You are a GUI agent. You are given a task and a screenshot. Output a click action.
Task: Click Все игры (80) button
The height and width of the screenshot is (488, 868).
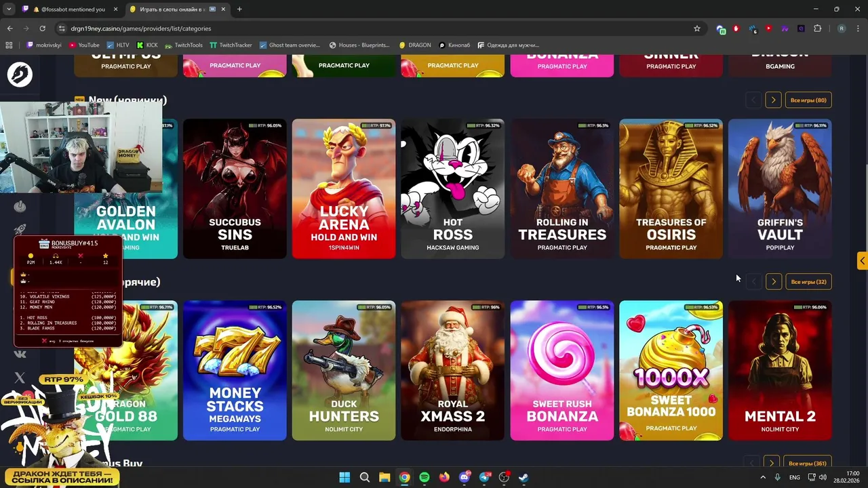click(808, 100)
